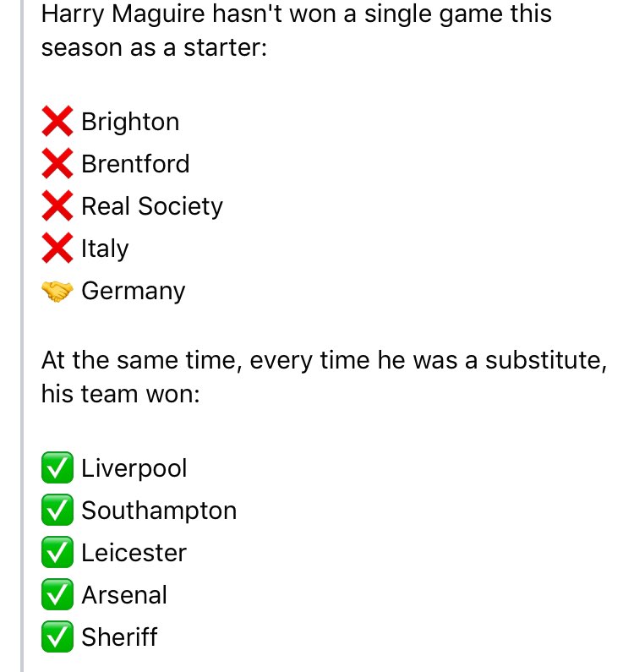This screenshot has width=634, height=672.
Task: Click the green checkmark beside Sheriff
Action: click(57, 636)
